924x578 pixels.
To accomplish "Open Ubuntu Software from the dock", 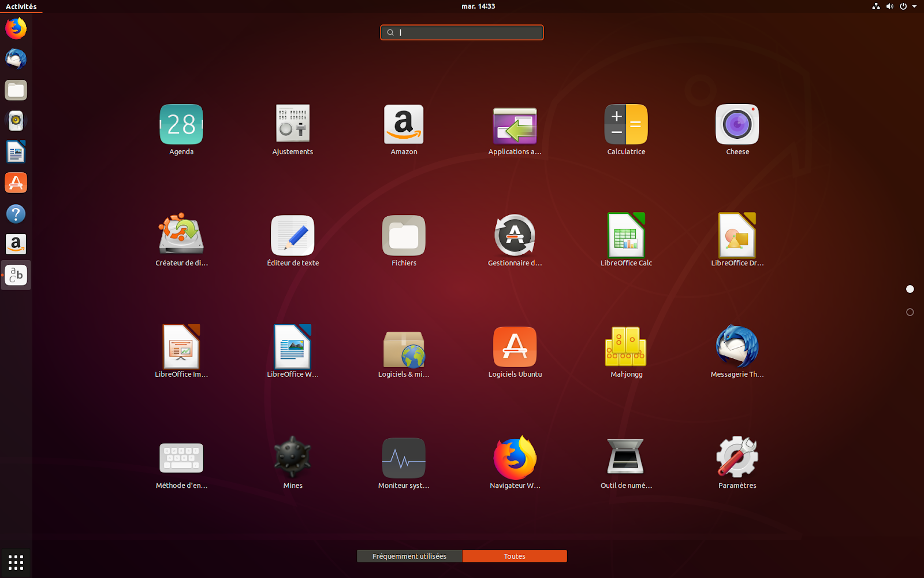I will coord(16,183).
